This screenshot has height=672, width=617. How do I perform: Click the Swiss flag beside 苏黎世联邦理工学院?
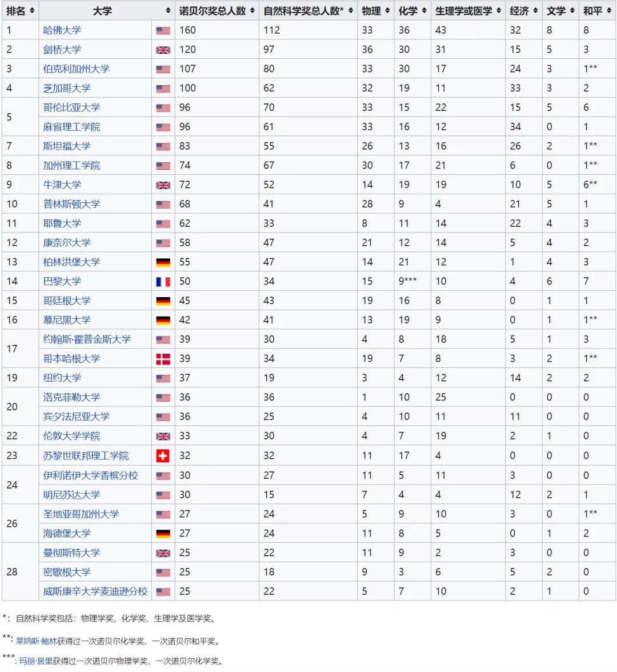(x=163, y=455)
